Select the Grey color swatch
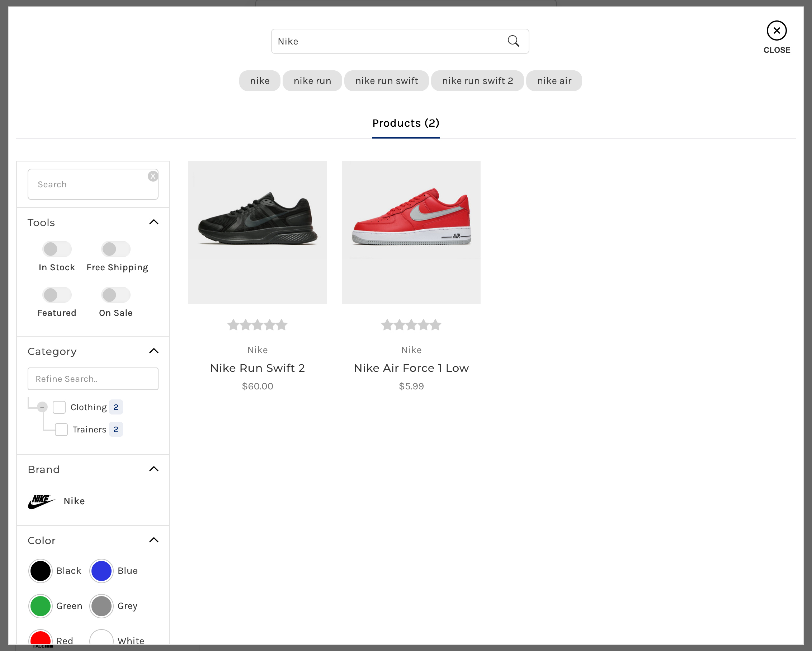Screen dimensions: 812x651 coord(101,606)
